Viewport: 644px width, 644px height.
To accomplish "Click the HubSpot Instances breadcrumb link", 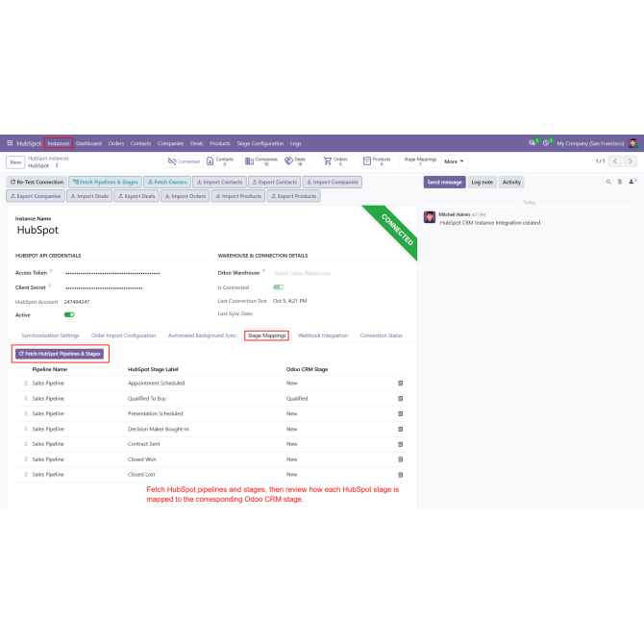I will (x=48, y=159).
